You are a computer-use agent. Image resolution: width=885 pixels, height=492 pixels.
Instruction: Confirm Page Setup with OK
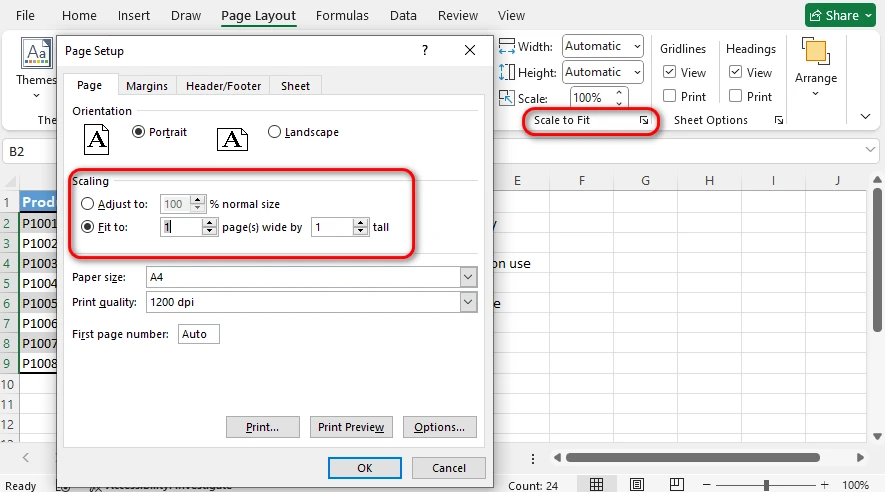(x=365, y=468)
